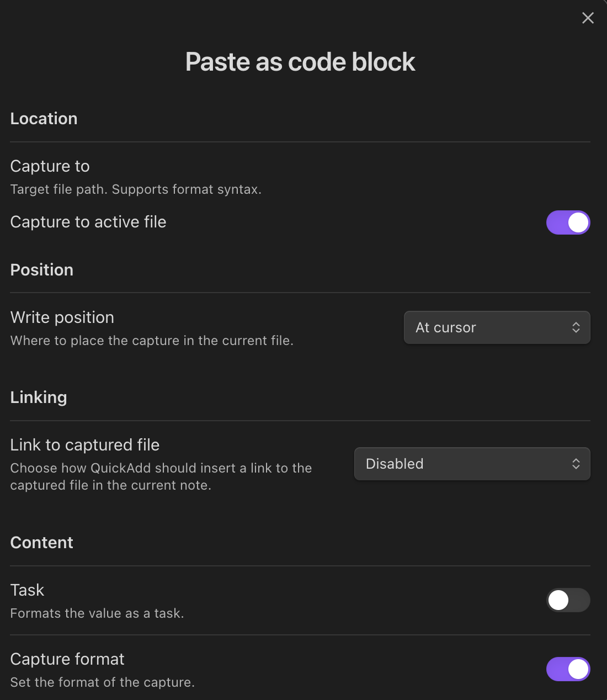607x700 pixels.
Task: Click the Linking section heading
Action: pos(39,397)
